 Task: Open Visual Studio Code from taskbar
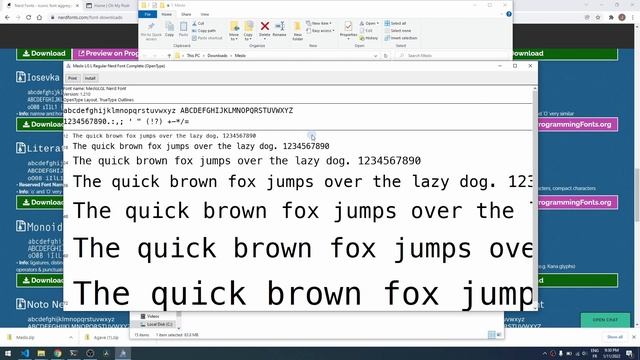point(24,353)
